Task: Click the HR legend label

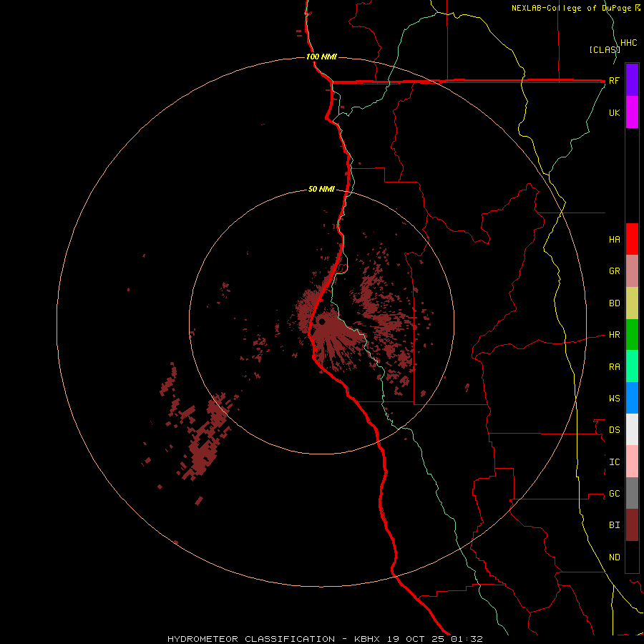Action: tap(614, 335)
